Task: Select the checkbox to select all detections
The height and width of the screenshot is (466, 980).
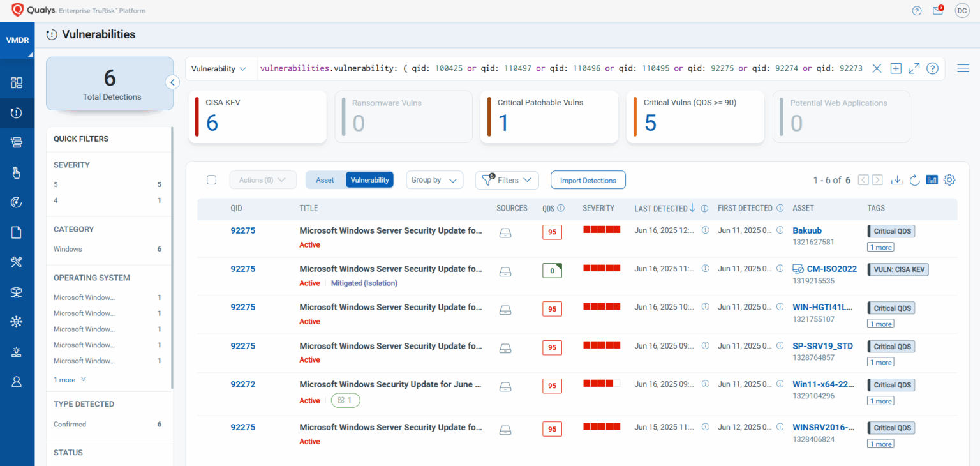Action: pos(211,179)
